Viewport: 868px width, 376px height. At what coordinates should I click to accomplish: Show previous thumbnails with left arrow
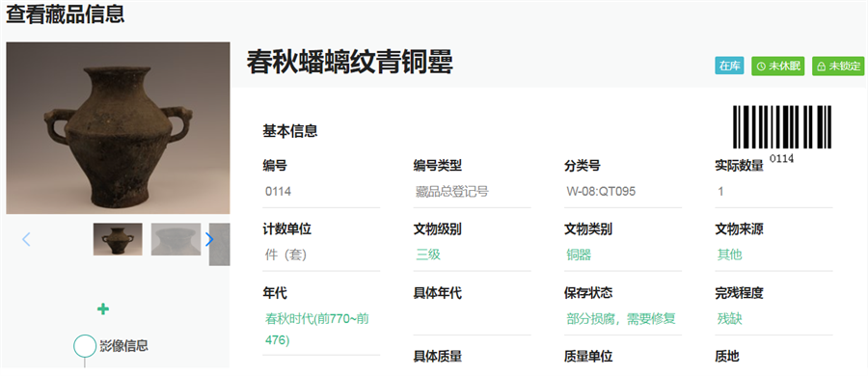26,239
